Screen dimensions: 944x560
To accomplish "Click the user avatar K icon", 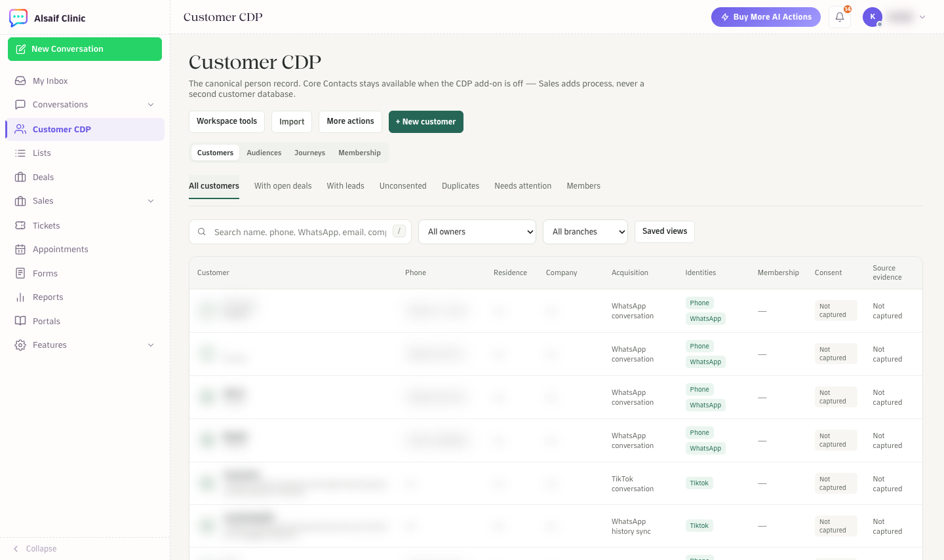I will click(873, 17).
